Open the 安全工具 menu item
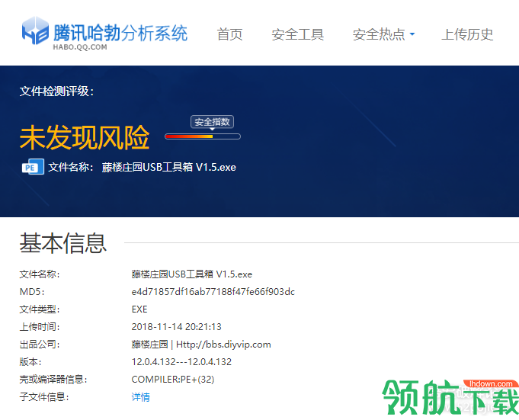The height and width of the screenshot is (420, 519). (297, 34)
